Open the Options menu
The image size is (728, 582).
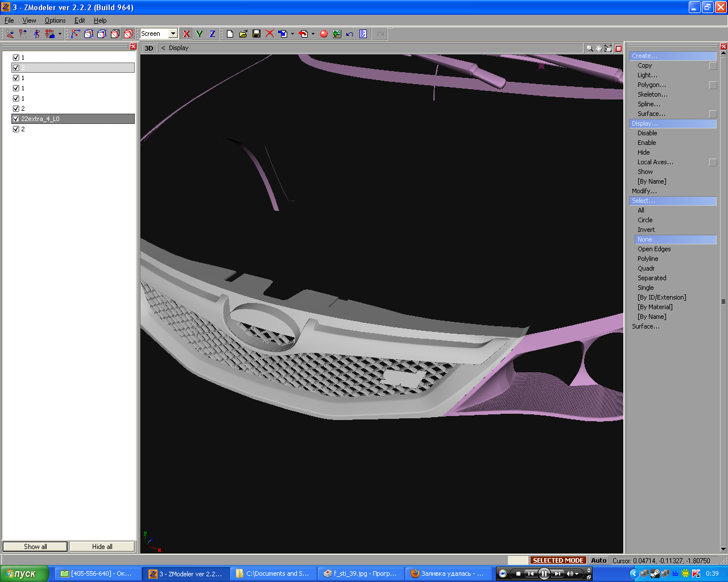tap(55, 20)
